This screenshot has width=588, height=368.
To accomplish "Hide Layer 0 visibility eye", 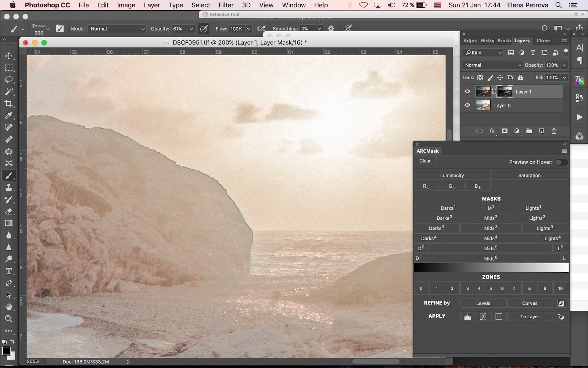I will pyautogui.click(x=467, y=105).
